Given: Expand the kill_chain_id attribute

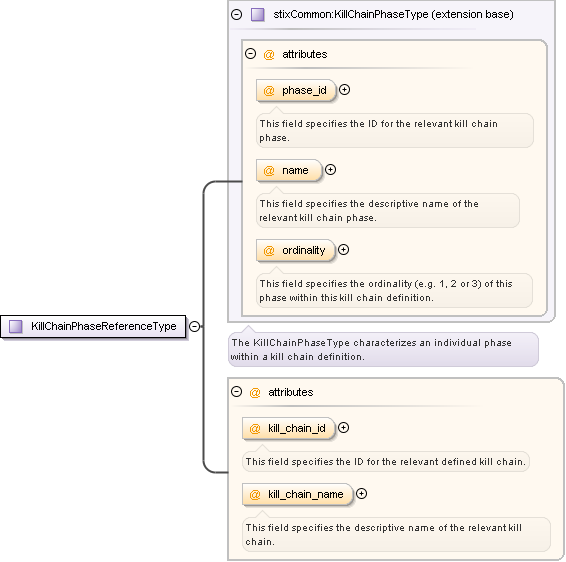Looking at the screenshot, I should click(x=343, y=428).
